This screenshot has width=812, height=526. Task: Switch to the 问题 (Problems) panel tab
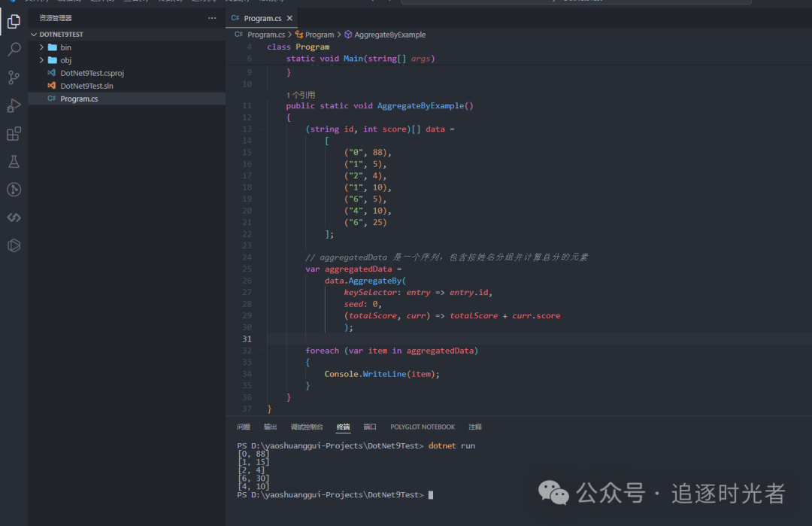pos(244,427)
